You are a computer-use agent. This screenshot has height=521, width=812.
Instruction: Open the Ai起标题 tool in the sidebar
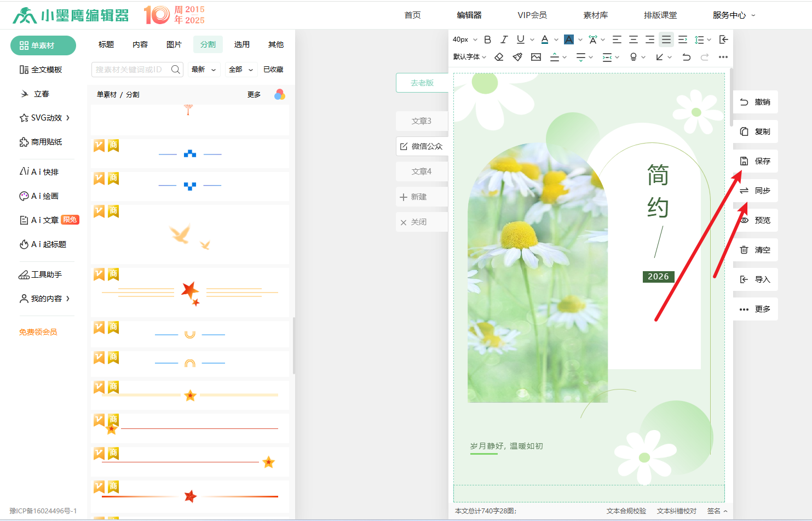43,244
